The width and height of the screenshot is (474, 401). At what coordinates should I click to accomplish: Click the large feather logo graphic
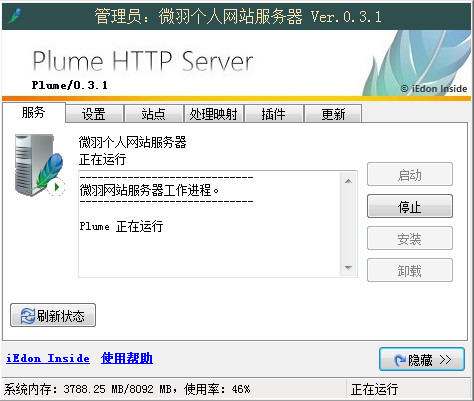tap(418, 63)
